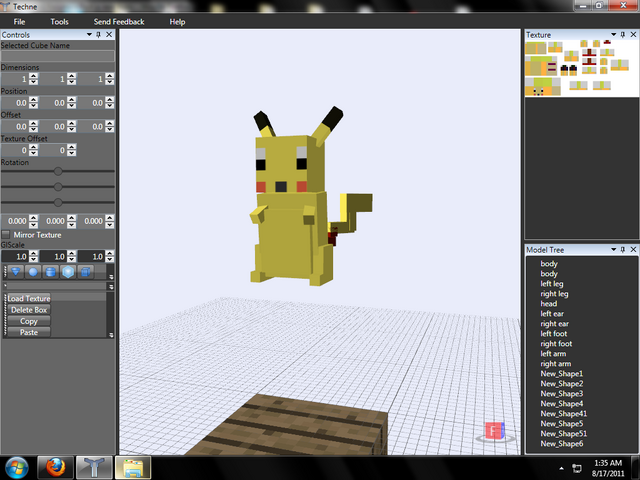
Task: Select New_Shape1 in Model Tree
Action: click(x=562, y=374)
